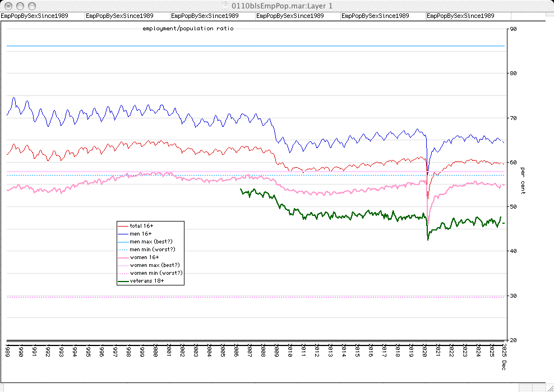
Task: Go to the sixth EmpPopBySexSince1989 tab
Action: 460,16
